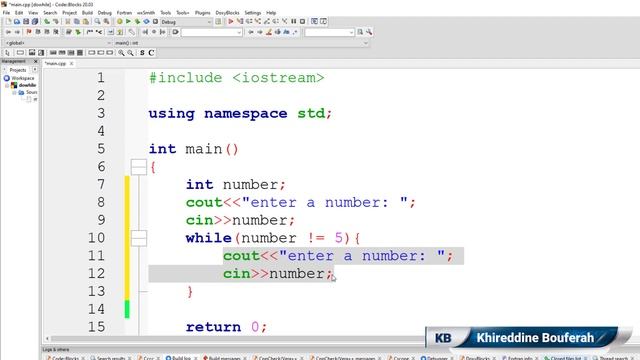The width and height of the screenshot is (640, 360).
Task: Open the Search menu
Action: coord(50,13)
